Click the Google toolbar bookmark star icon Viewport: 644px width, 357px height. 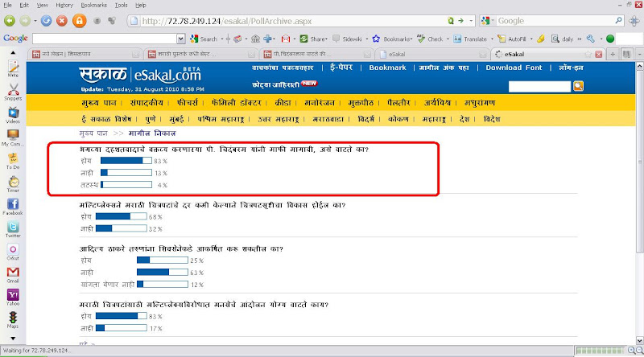(376, 39)
